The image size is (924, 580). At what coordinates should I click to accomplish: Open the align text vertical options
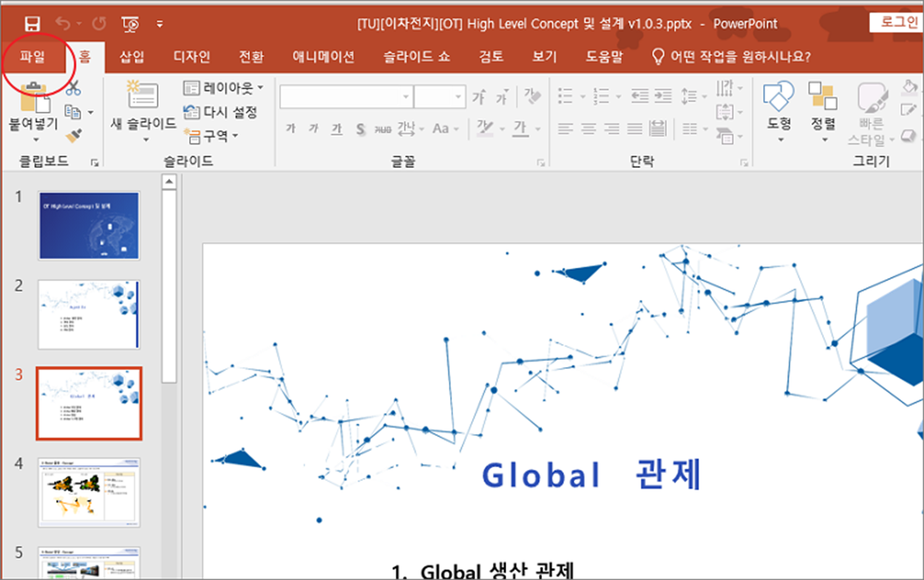click(730, 112)
